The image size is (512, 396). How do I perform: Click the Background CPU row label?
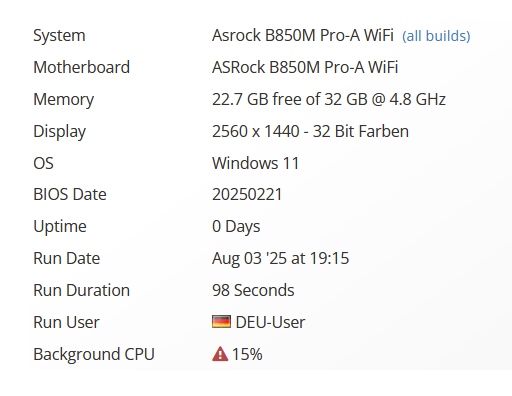coord(94,354)
